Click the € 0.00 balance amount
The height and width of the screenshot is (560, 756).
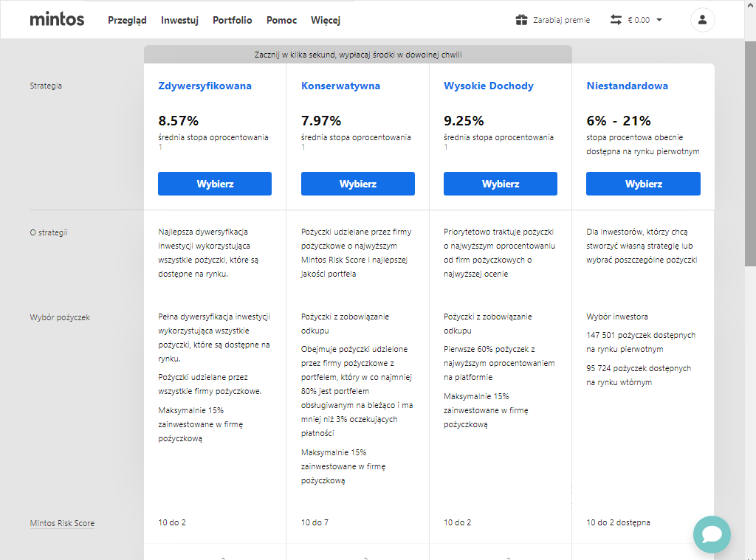pyautogui.click(x=639, y=20)
